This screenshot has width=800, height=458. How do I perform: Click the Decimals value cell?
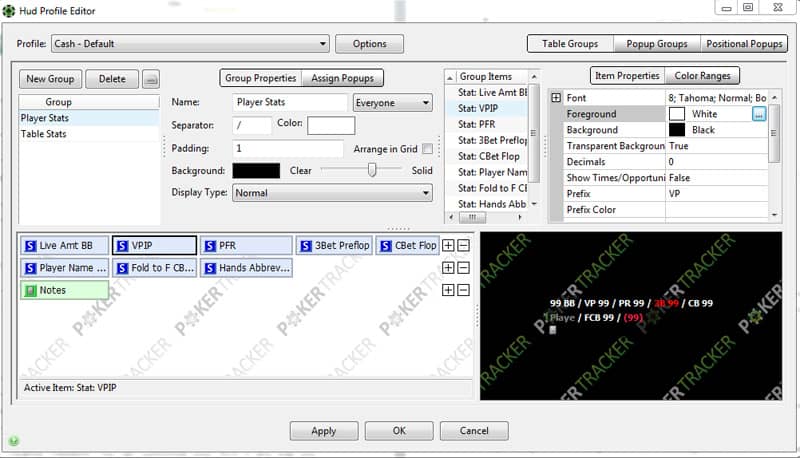[716, 162]
